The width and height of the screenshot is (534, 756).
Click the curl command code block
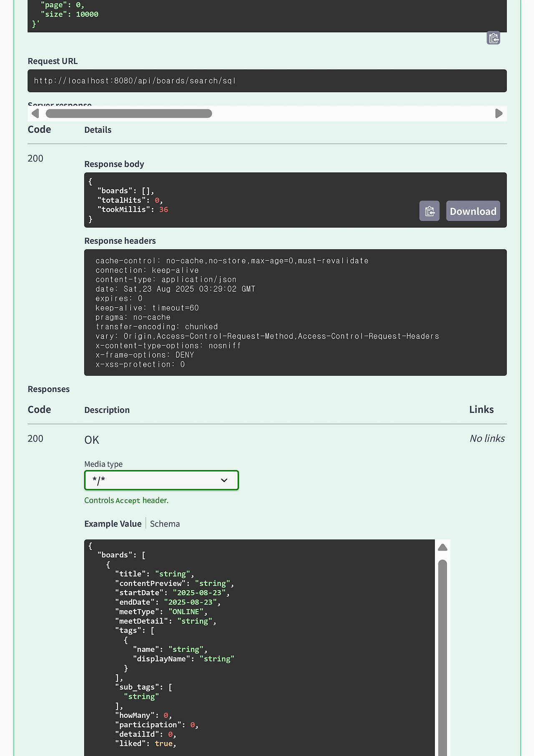coord(267,15)
